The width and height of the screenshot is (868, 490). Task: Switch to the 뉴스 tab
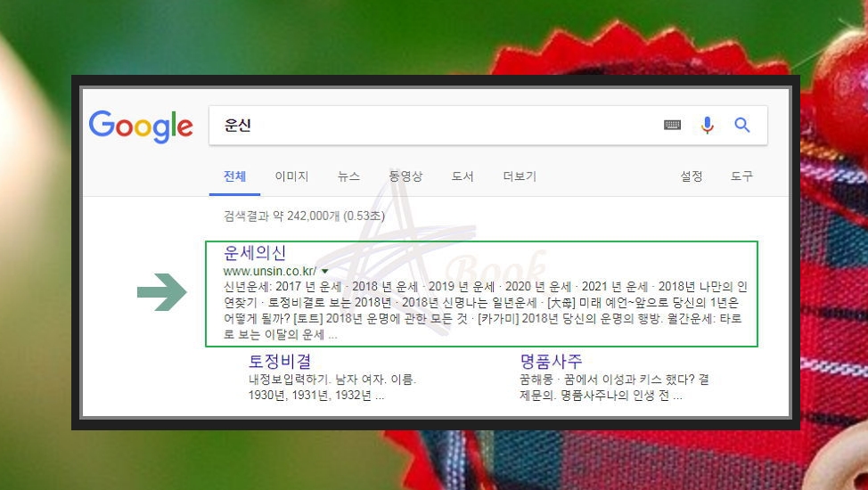348,176
